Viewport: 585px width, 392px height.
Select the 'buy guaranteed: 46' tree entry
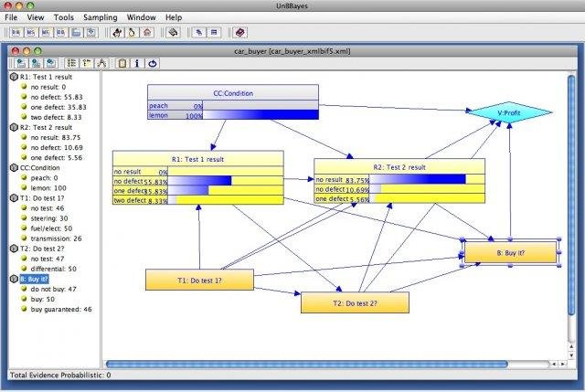(60, 310)
